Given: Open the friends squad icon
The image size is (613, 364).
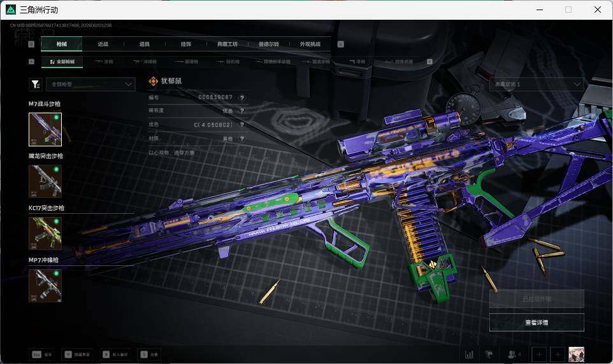Looking at the screenshot, I should (514, 354).
